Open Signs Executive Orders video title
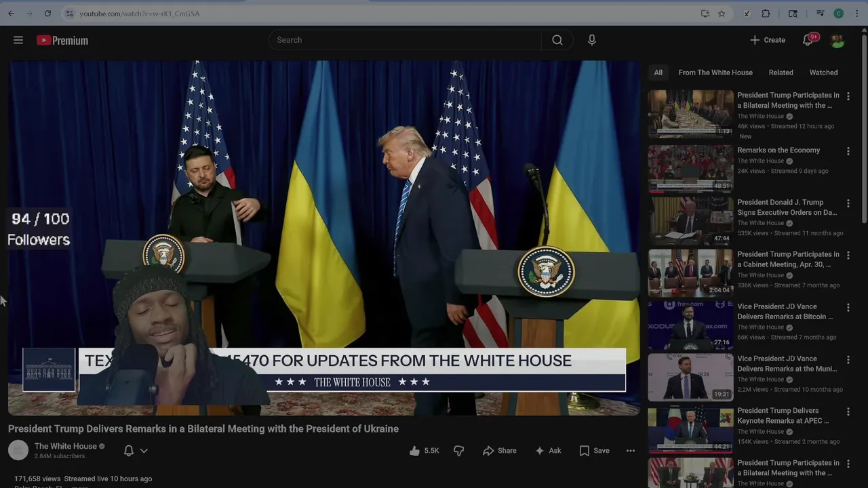 pos(787,207)
